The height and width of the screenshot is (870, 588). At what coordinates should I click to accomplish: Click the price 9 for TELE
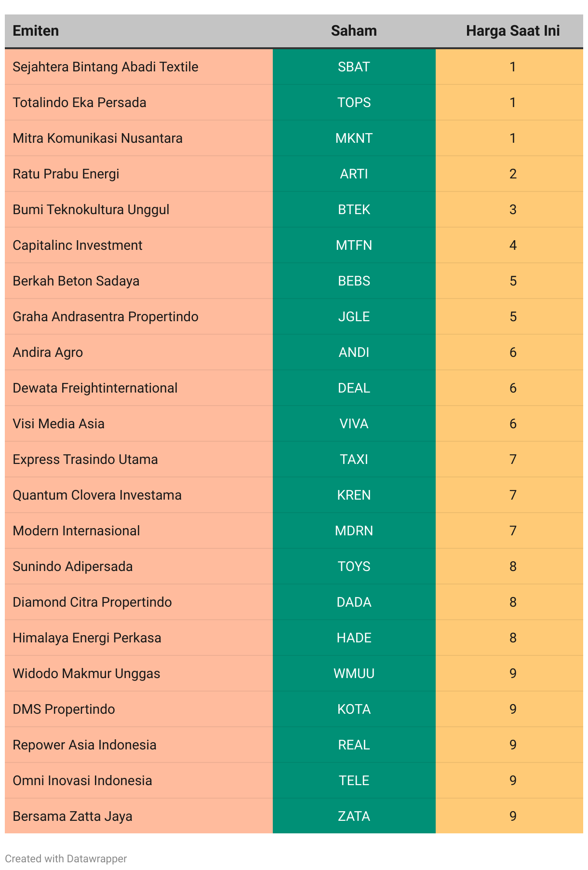click(513, 780)
